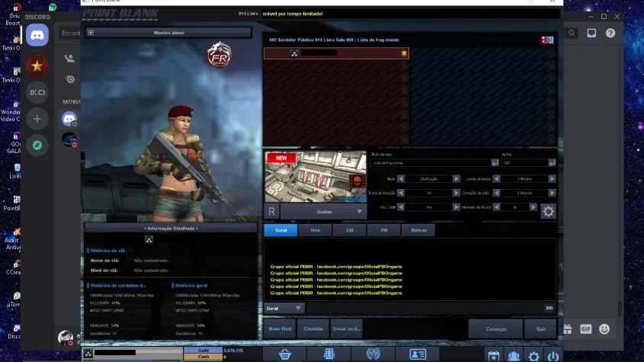Add a server in Discord

coord(37,119)
